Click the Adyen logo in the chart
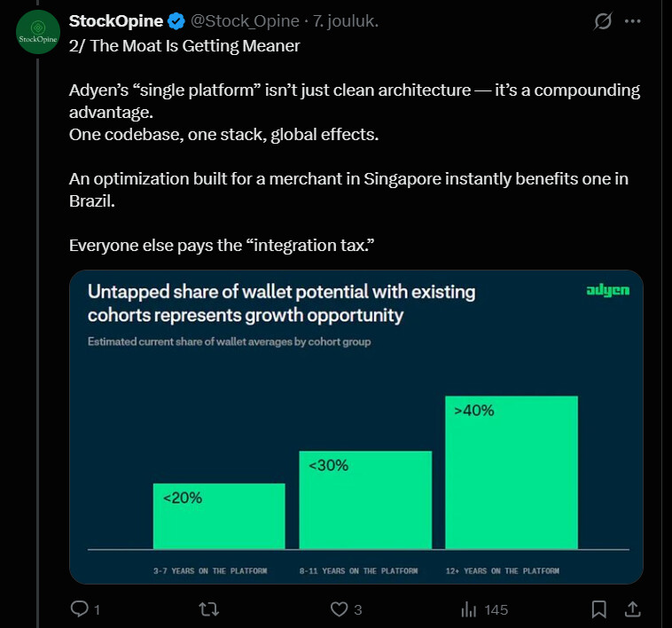Viewport: 672px width, 628px height. [608, 291]
